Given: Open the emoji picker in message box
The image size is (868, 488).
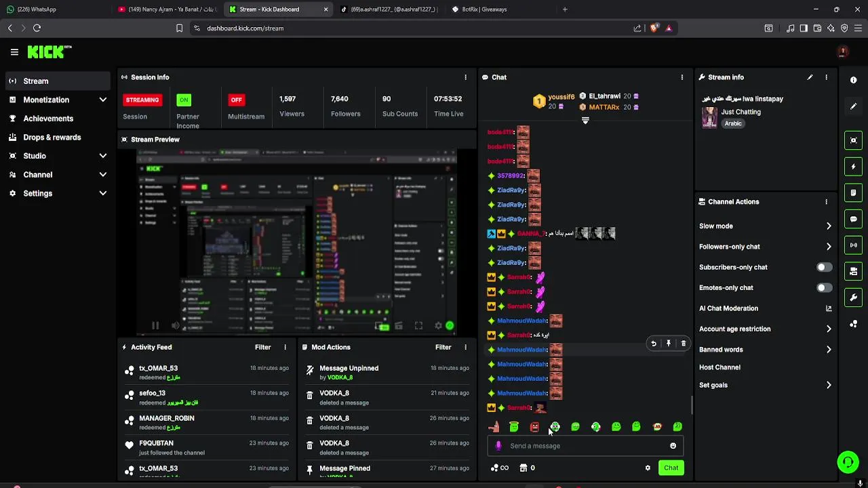Looking at the screenshot, I should coord(673,446).
